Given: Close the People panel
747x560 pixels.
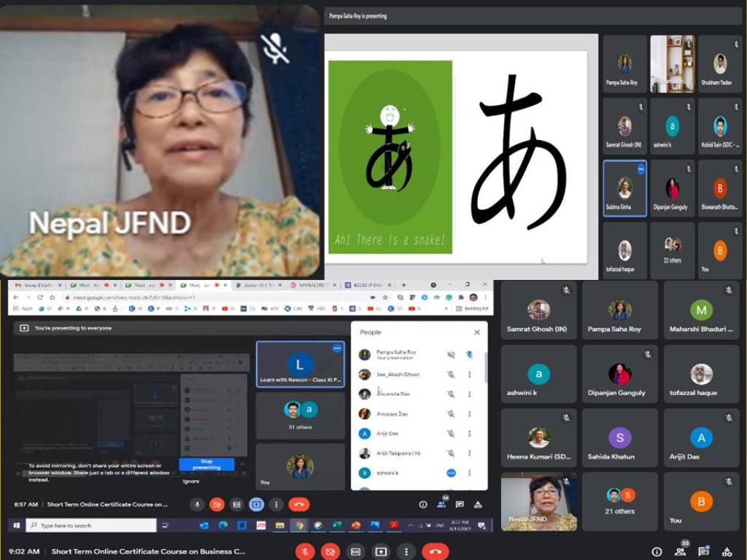Looking at the screenshot, I should pos(477,332).
